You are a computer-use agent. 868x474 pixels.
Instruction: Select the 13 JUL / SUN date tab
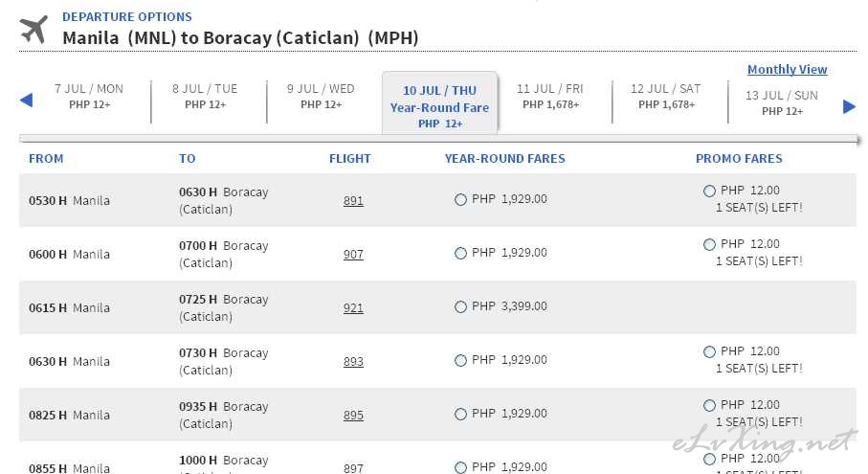click(x=782, y=103)
